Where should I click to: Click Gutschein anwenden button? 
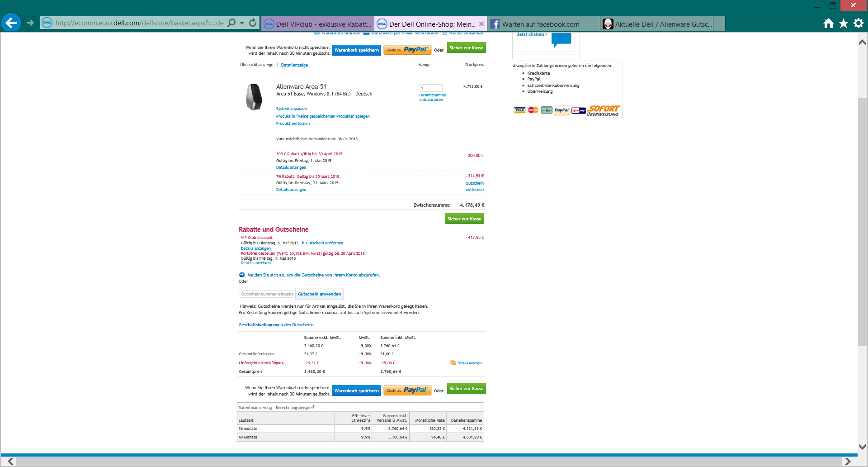(319, 294)
